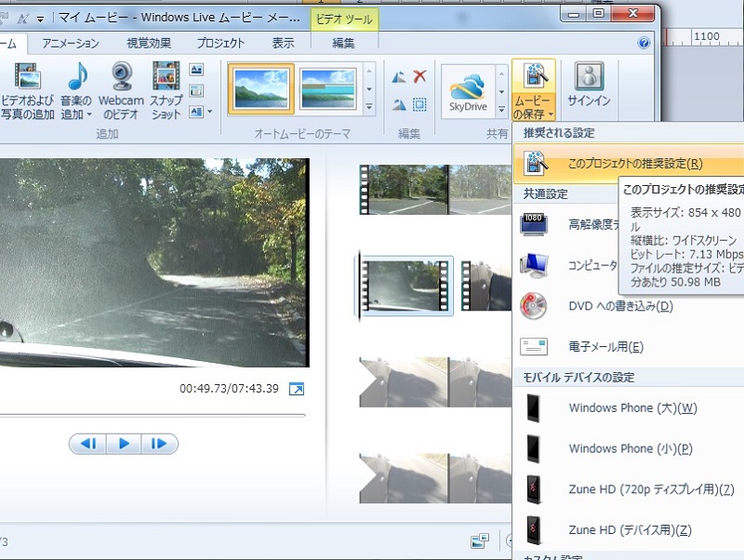Select the highlighted storyboard clip

point(405,287)
